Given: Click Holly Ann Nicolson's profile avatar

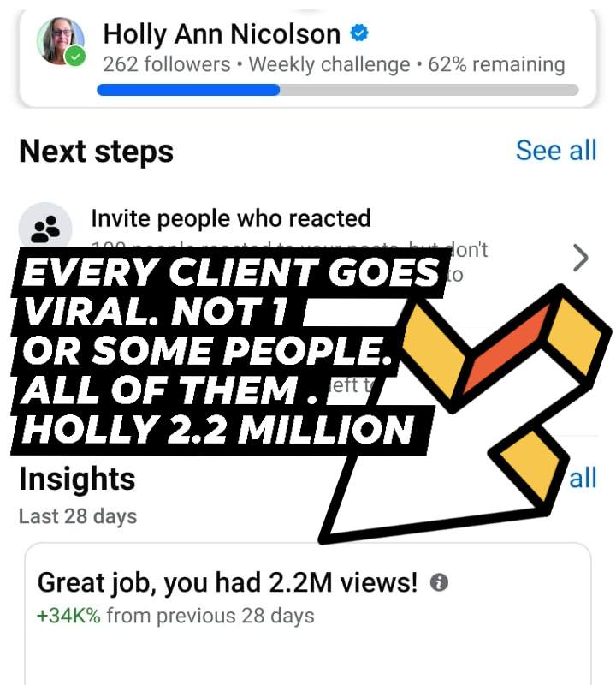Looking at the screenshot, I should [60, 41].
